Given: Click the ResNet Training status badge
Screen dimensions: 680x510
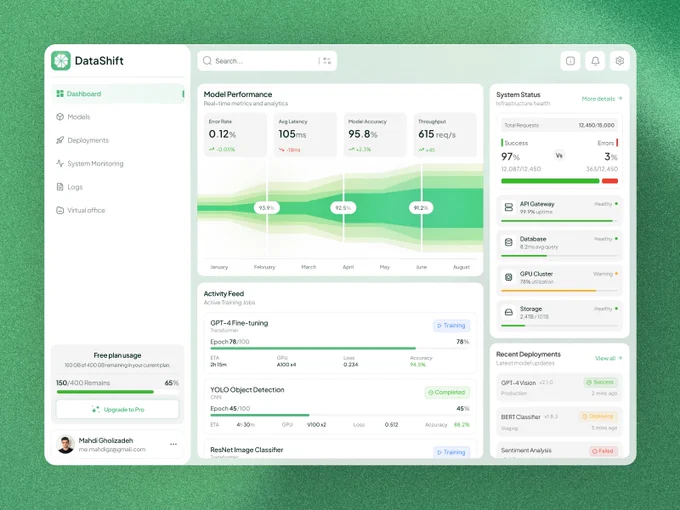Looking at the screenshot, I should click(x=451, y=452).
